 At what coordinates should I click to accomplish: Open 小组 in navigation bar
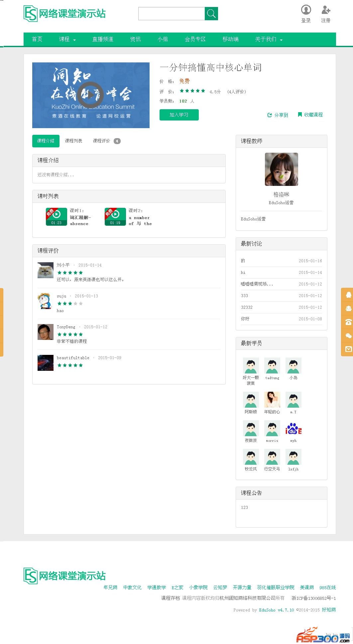click(x=163, y=39)
